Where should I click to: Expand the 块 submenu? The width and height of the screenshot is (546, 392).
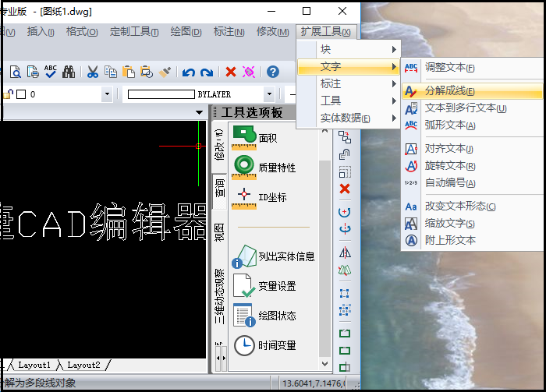point(348,49)
